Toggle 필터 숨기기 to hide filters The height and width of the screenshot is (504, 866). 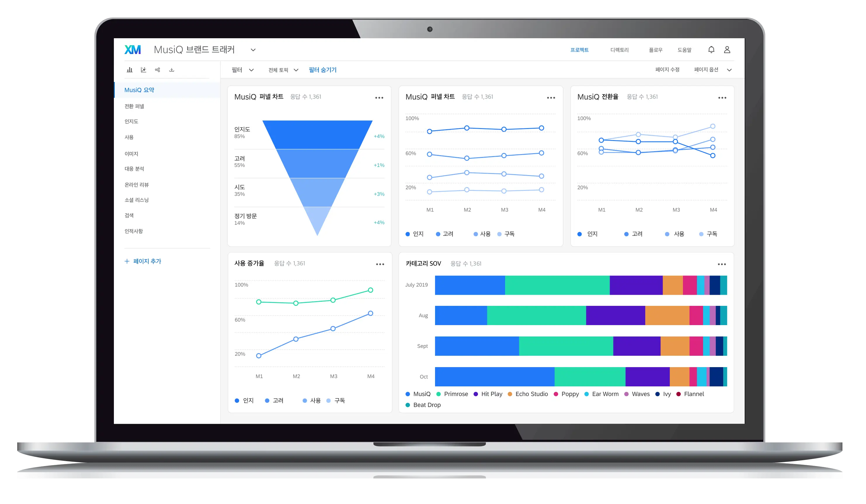click(x=323, y=70)
